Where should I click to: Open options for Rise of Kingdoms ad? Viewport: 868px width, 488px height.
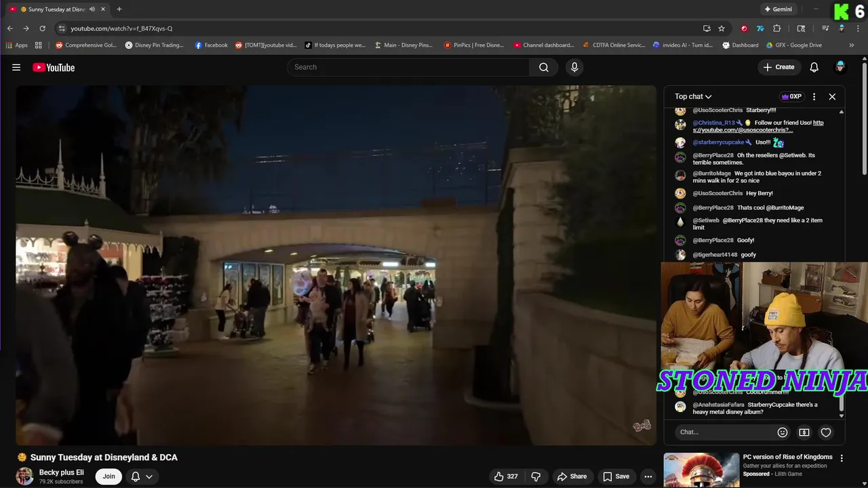click(x=842, y=458)
